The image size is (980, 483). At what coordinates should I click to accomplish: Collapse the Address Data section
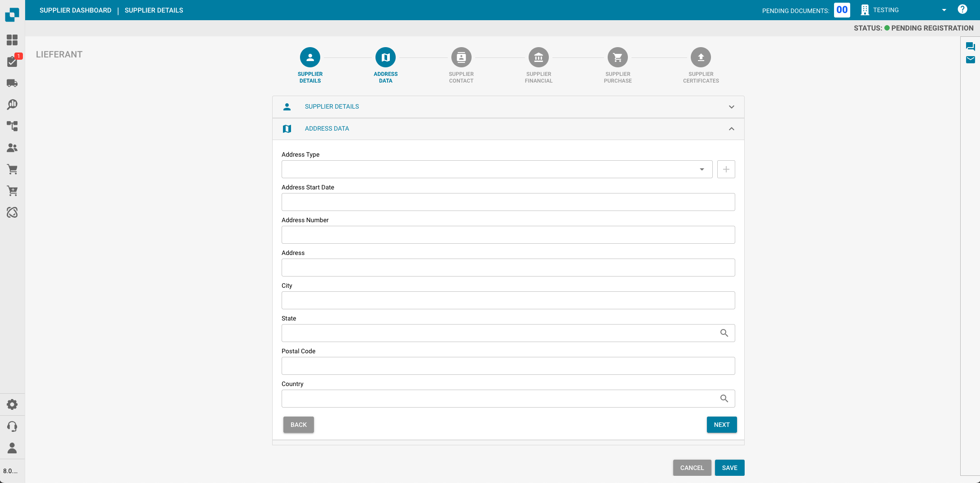coord(731,129)
